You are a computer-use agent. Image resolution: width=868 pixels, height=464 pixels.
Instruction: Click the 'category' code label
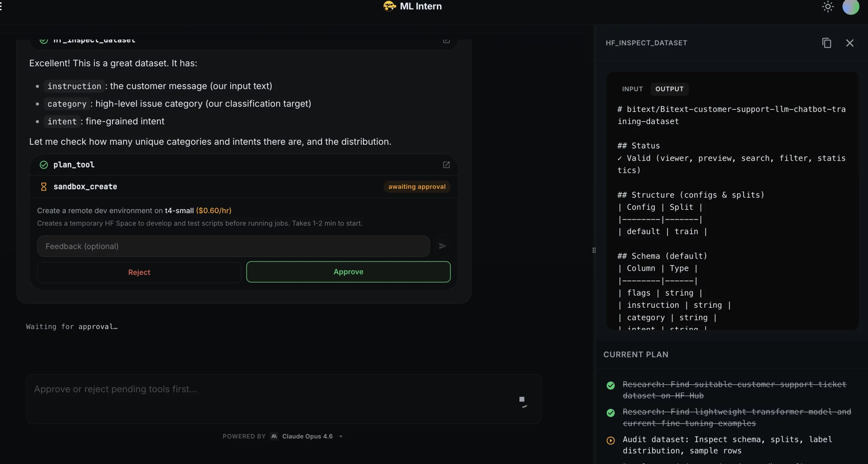[67, 104]
